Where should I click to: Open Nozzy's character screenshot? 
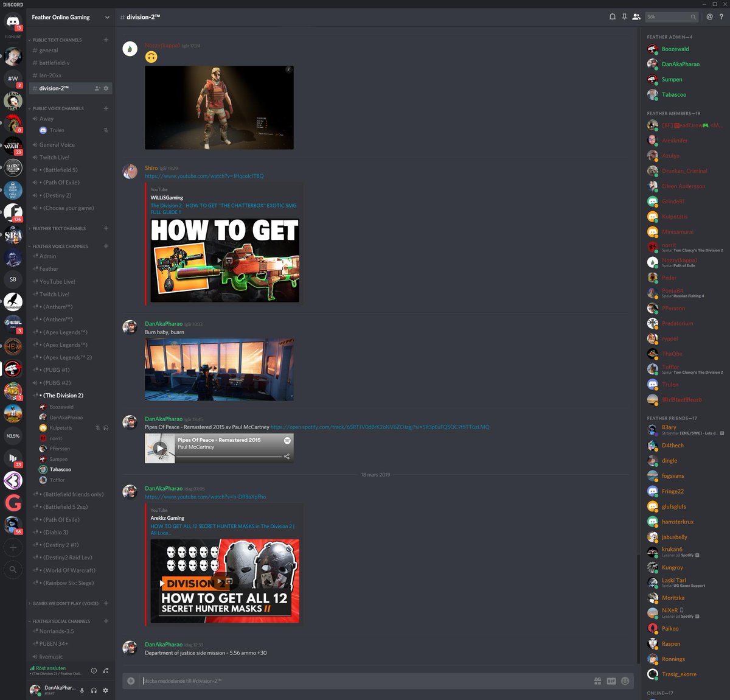pos(219,107)
